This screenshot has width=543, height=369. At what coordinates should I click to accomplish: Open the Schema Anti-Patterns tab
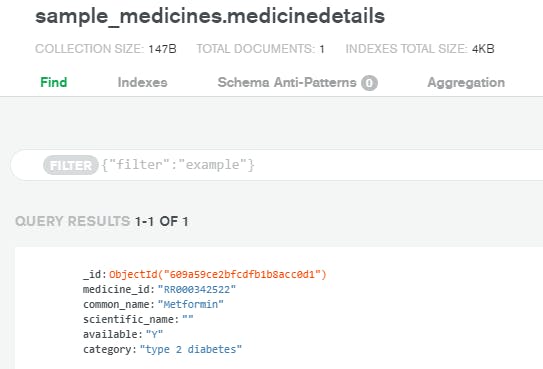pyautogui.click(x=287, y=82)
